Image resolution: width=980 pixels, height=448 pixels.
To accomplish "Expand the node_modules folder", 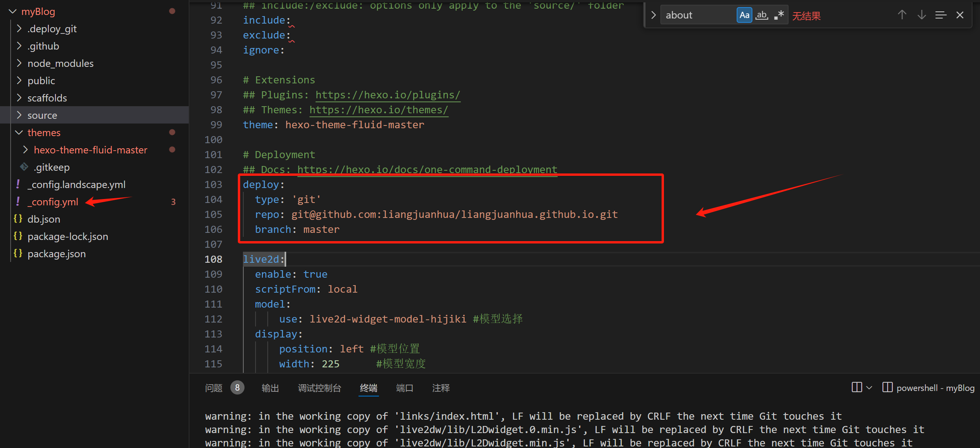I will tap(19, 63).
